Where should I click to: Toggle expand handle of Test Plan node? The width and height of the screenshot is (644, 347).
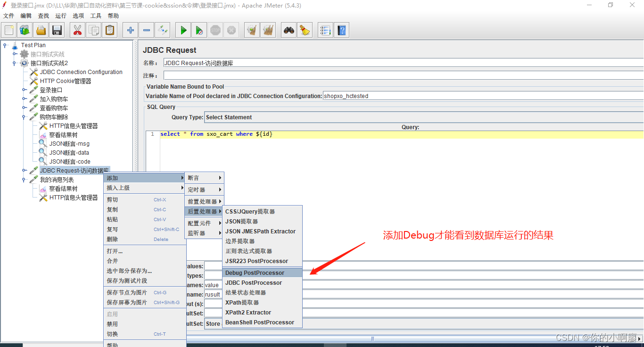point(5,45)
